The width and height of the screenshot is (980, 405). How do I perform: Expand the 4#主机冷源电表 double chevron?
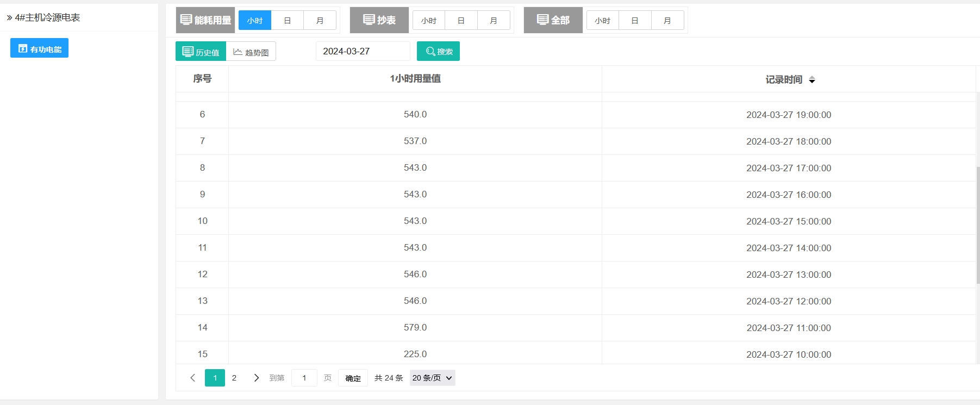[9, 18]
